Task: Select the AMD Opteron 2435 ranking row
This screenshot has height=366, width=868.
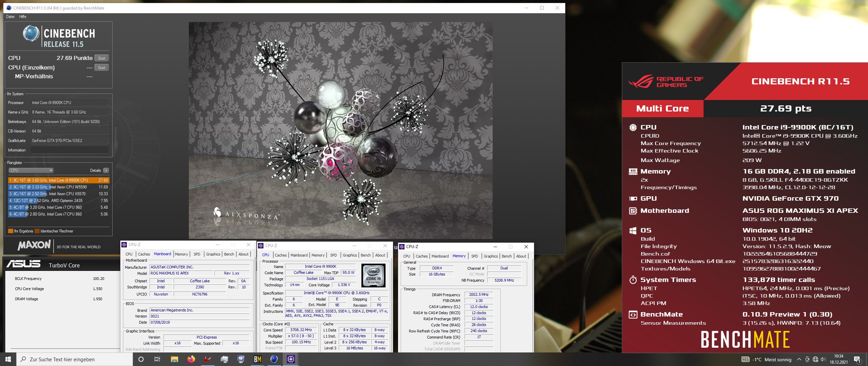Action: [x=58, y=201]
